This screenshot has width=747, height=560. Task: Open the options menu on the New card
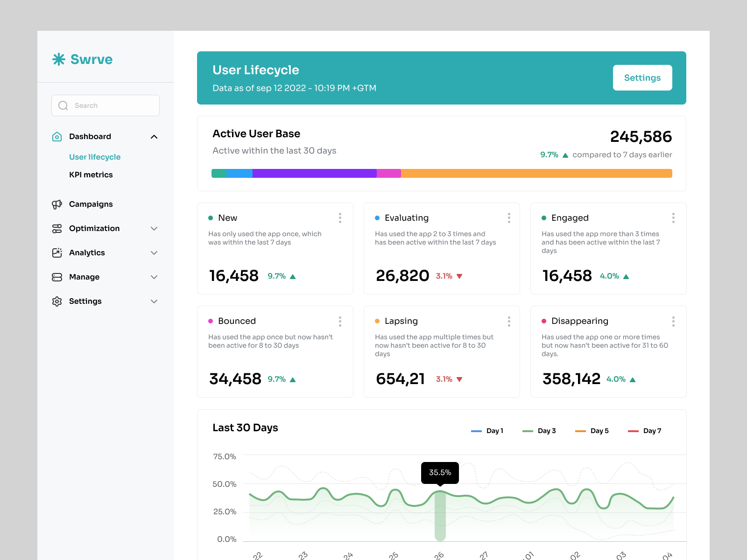pyautogui.click(x=340, y=217)
